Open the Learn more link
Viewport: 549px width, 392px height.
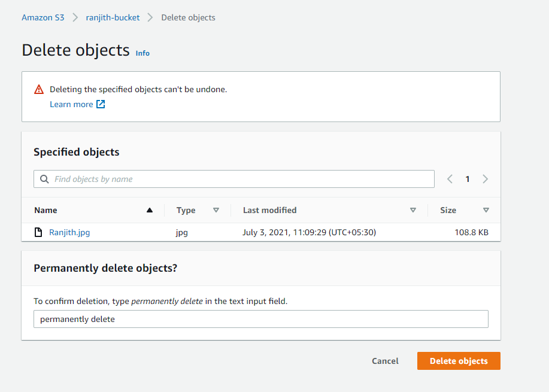coord(71,104)
